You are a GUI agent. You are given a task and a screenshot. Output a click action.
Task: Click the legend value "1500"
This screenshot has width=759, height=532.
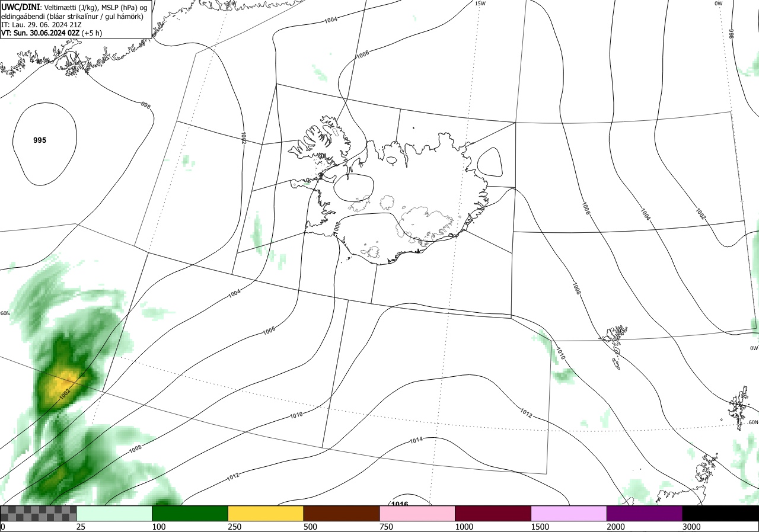coord(540,527)
